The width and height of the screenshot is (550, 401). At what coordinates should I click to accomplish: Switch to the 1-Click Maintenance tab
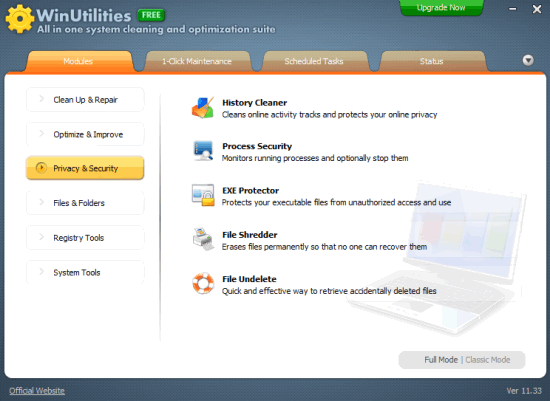click(x=197, y=61)
